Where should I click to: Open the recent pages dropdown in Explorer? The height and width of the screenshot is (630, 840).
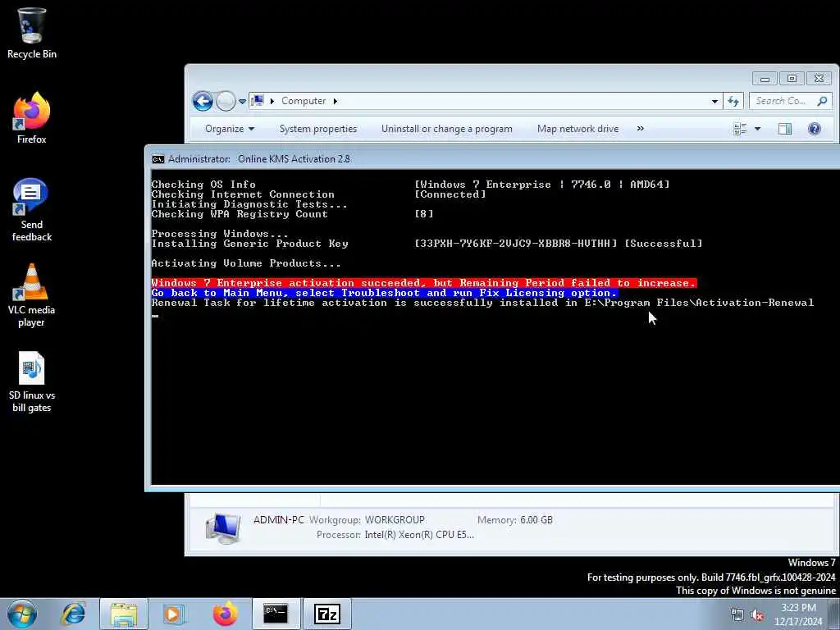pyautogui.click(x=242, y=101)
